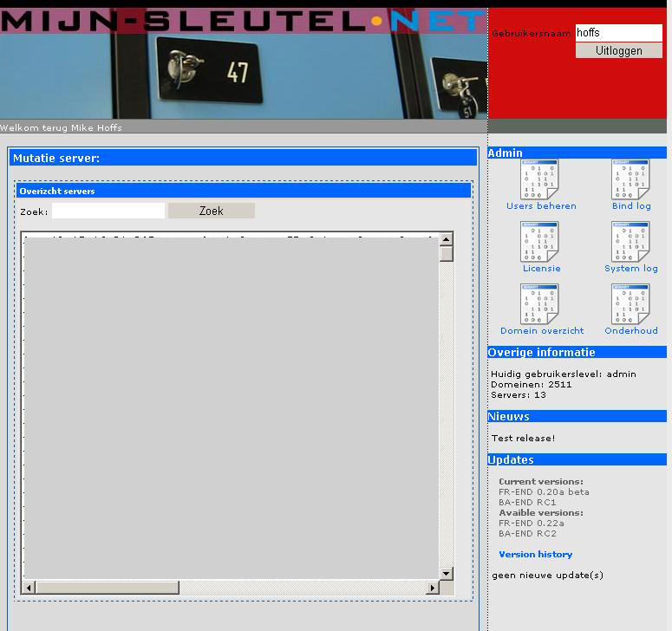
Task: Click the horizontal scrollbar right arrow
Action: coord(432,588)
